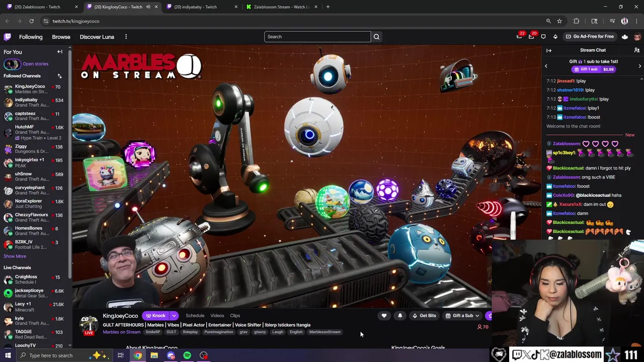Open chat community users list
Screen dimensions: 644x362
tap(637, 50)
